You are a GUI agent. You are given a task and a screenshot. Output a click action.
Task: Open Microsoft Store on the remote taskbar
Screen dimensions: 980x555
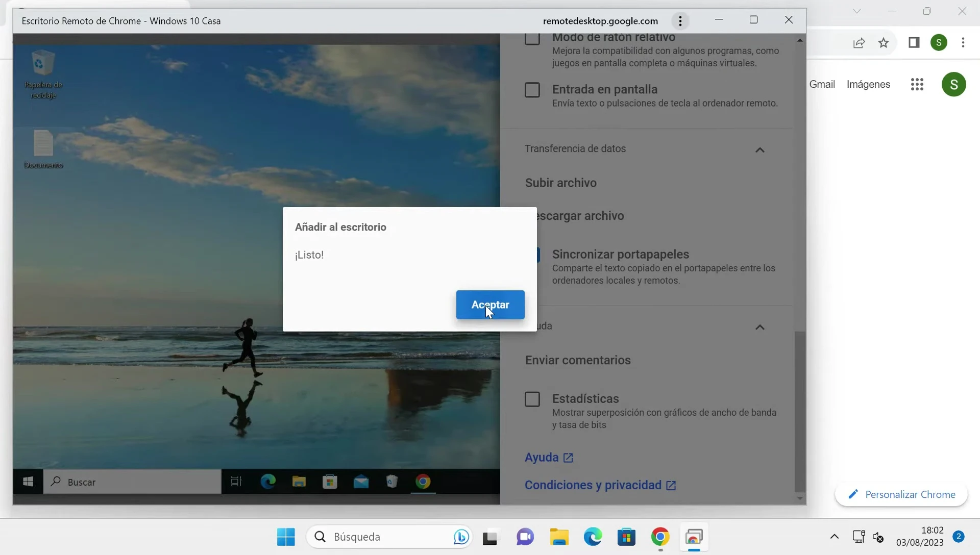tap(330, 482)
